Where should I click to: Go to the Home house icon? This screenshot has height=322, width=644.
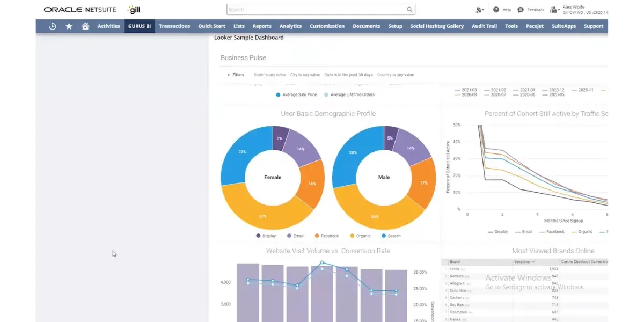point(85,26)
